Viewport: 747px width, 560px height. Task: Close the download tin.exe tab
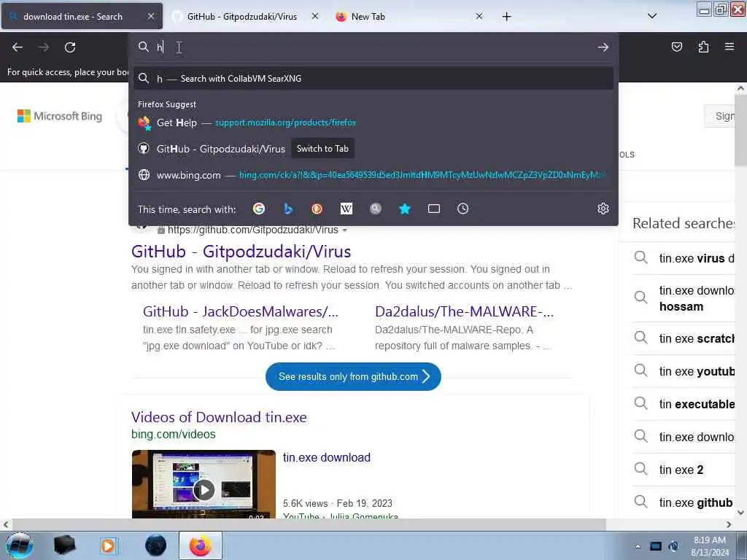click(x=150, y=16)
